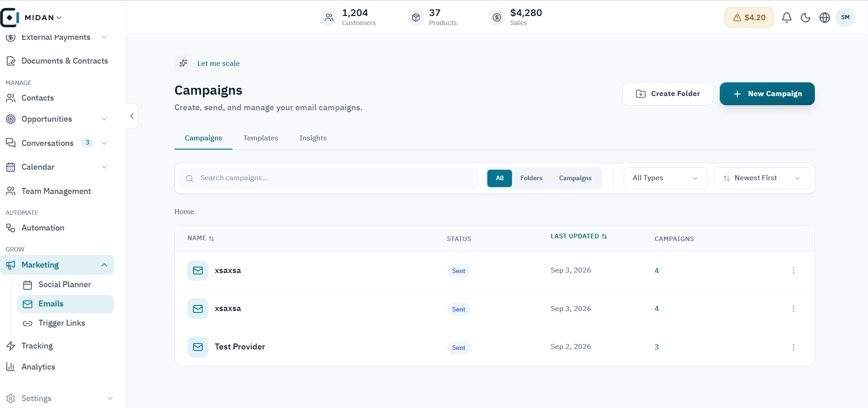Filter by Campaigns only
Image resolution: width=868 pixels, height=408 pixels.
tap(575, 178)
